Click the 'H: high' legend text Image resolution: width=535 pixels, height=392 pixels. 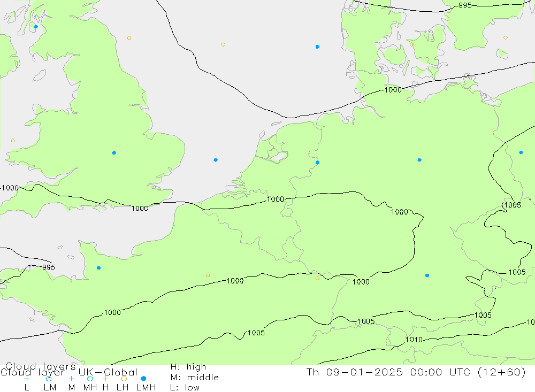coord(188,367)
